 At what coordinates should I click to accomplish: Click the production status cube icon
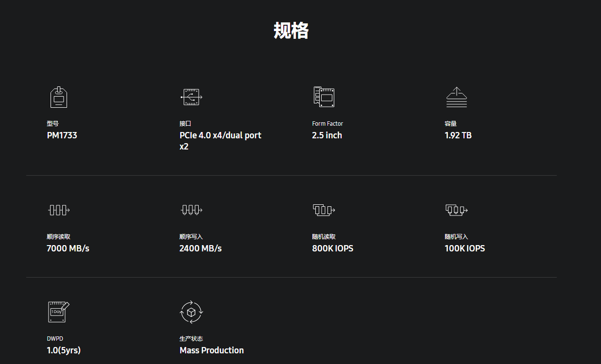coord(191,312)
